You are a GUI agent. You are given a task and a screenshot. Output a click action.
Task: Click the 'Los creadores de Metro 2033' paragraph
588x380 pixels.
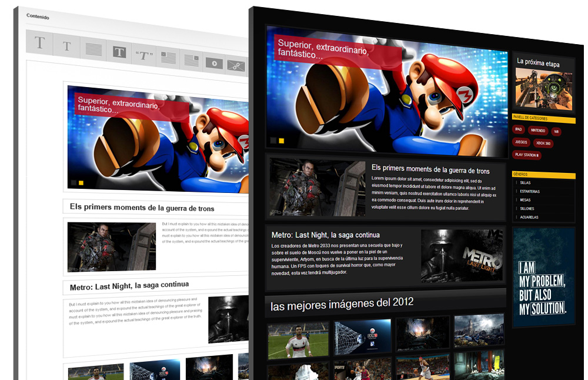[x=337, y=259]
